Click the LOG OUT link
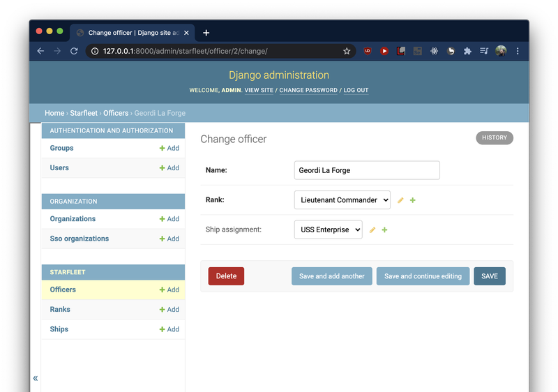Viewport: 558px width, 392px height. [356, 91]
